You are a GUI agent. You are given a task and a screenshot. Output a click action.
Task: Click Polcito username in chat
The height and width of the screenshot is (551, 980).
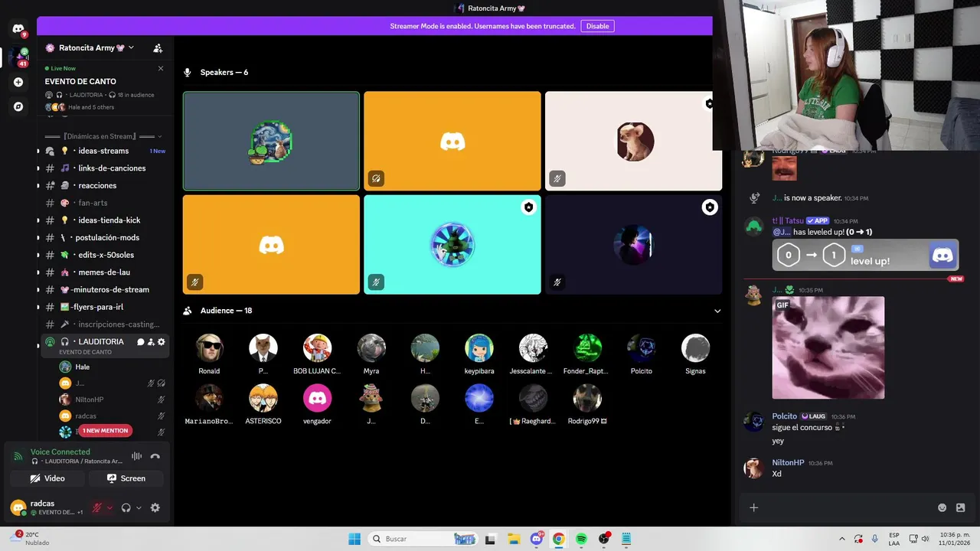tap(785, 416)
